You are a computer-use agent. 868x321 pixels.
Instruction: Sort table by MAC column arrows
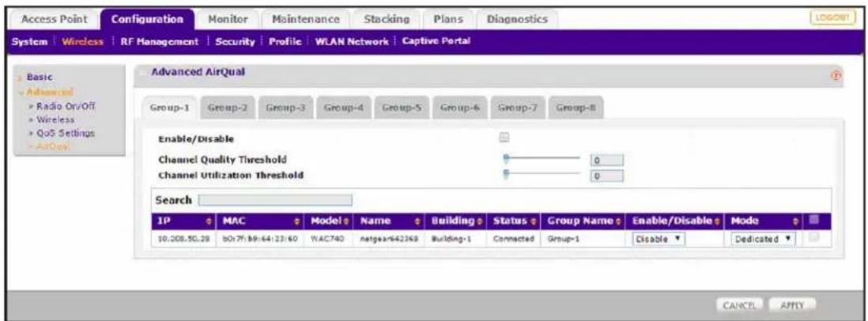(x=297, y=222)
